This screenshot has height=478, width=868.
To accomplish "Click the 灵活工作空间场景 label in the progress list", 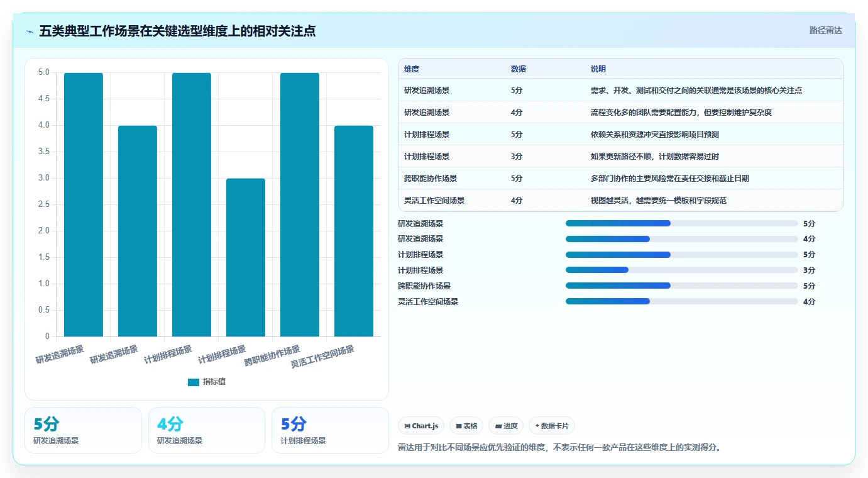I will pos(428,301).
